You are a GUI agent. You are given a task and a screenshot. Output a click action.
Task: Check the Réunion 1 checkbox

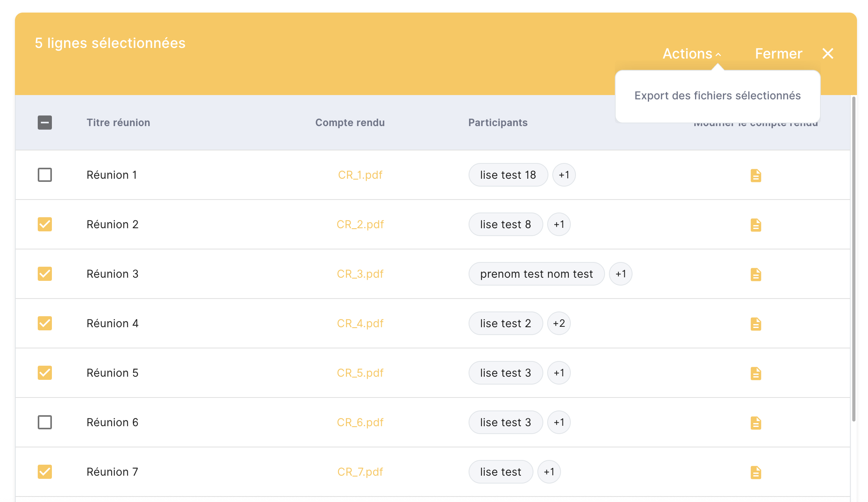[x=45, y=175]
